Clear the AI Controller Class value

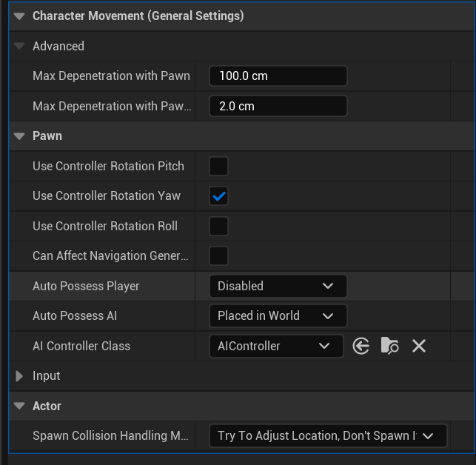click(x=419, y=346)
